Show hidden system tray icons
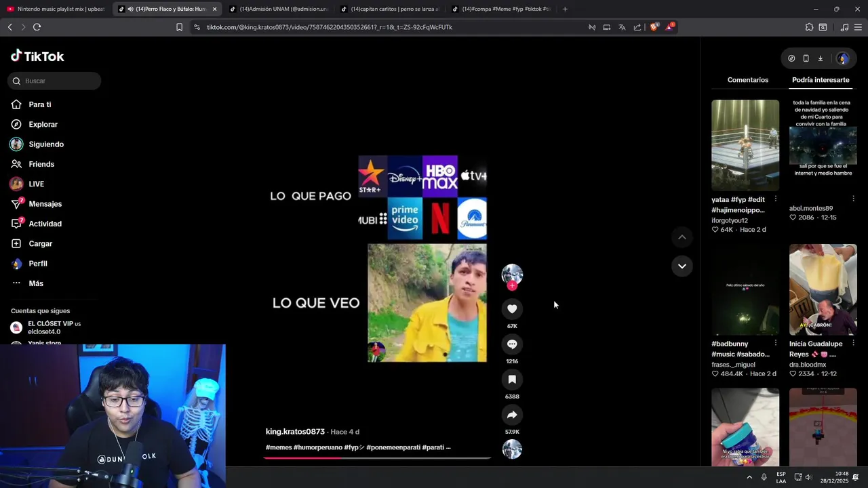 click(749, 477)
